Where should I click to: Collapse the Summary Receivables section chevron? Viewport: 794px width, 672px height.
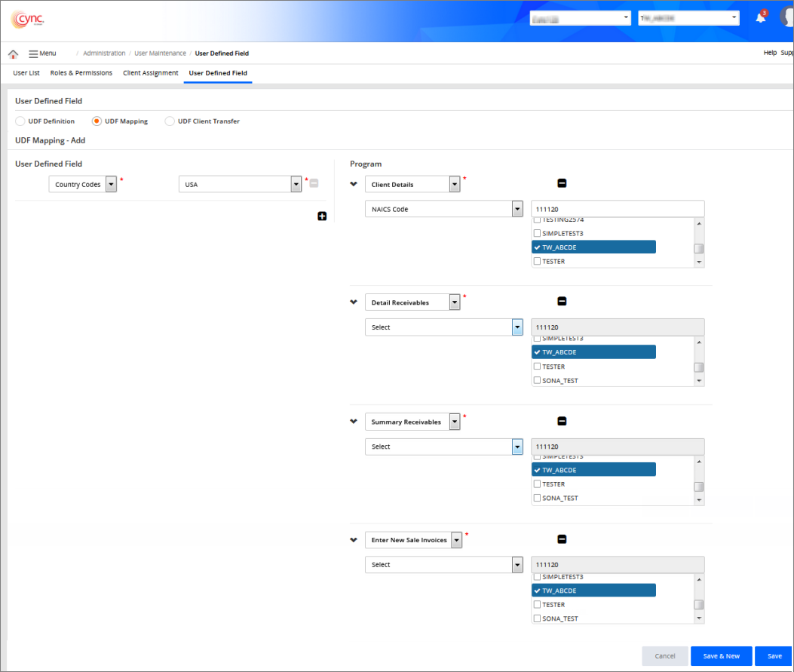pos(354,422)
